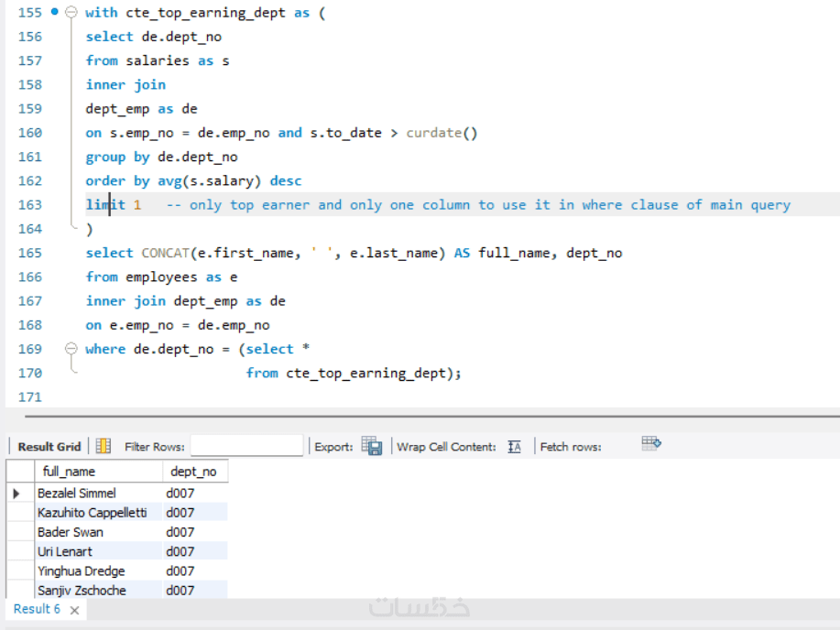Click the breakpoint dot on line 155
The image size is (840, 630).
click(x=55, y=11)
